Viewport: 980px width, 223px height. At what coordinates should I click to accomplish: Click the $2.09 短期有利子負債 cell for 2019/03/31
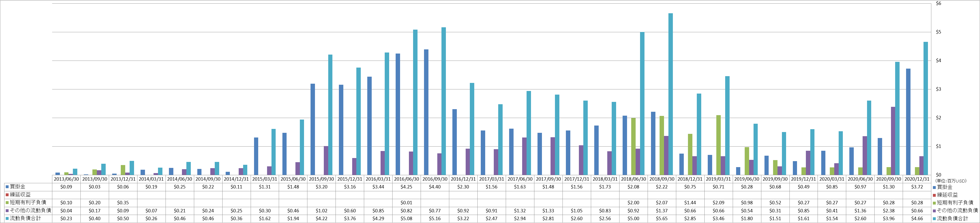719,203
